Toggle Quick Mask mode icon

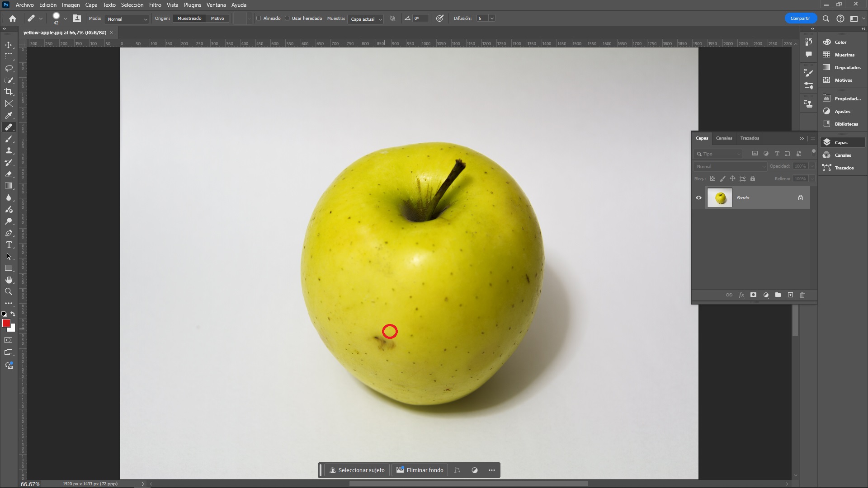coord(9,340)
